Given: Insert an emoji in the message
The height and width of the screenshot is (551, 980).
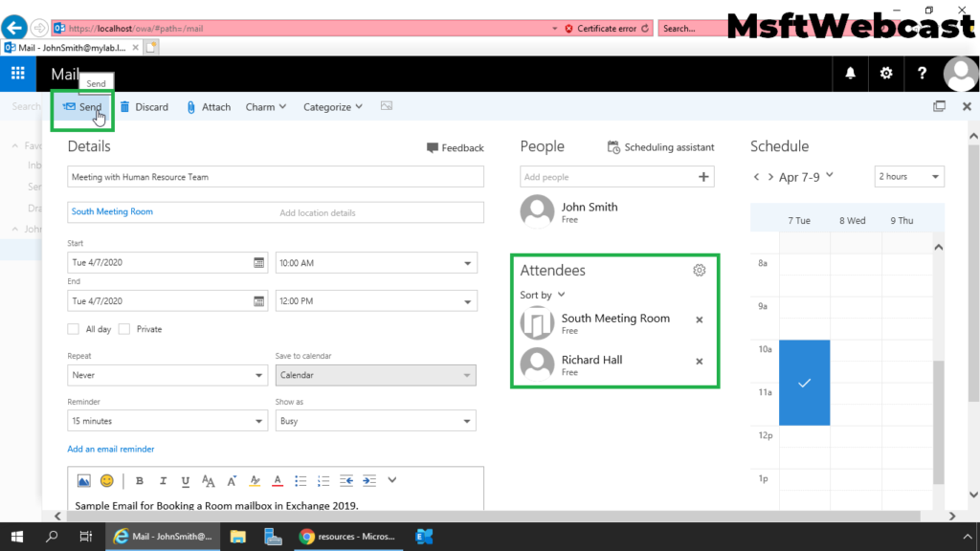Looking at the screenshot, I should [107, 480].
